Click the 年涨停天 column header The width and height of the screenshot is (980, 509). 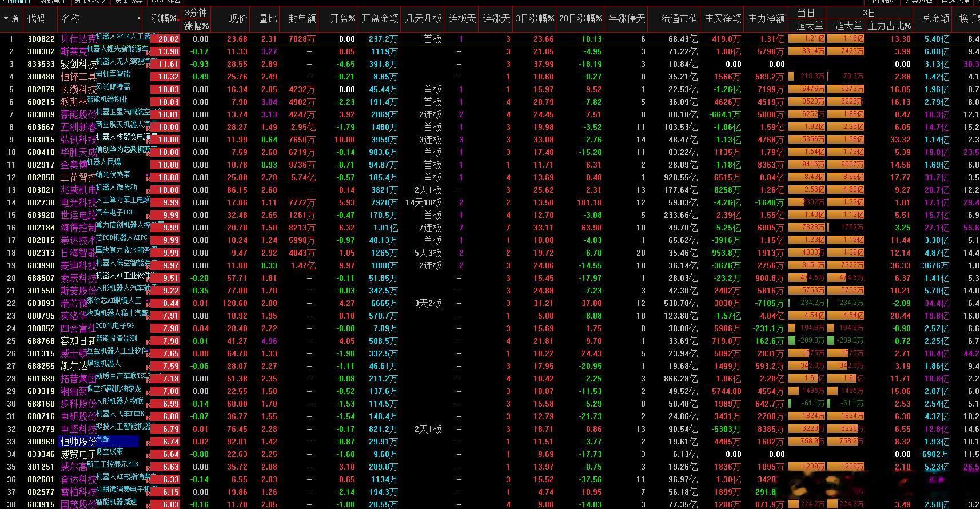(x=627, y=18)
